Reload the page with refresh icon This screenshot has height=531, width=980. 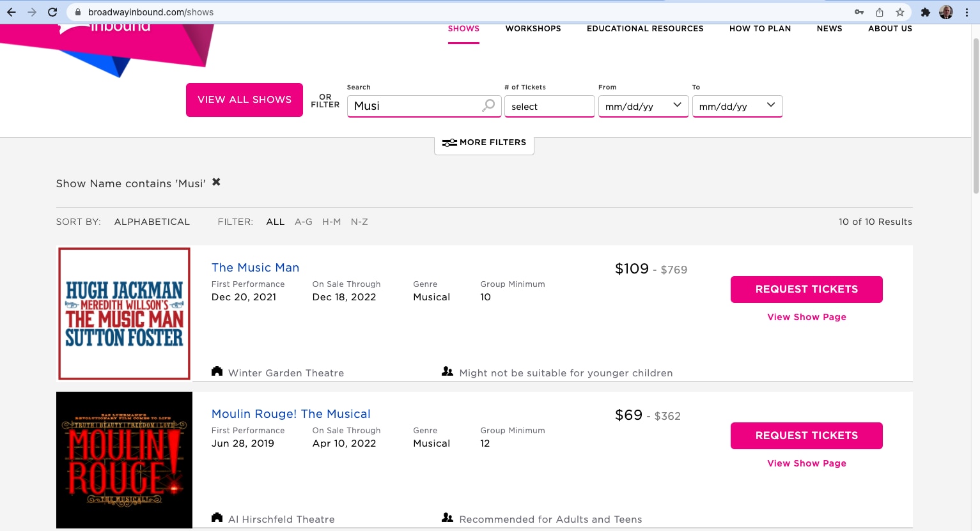(52, 12)
